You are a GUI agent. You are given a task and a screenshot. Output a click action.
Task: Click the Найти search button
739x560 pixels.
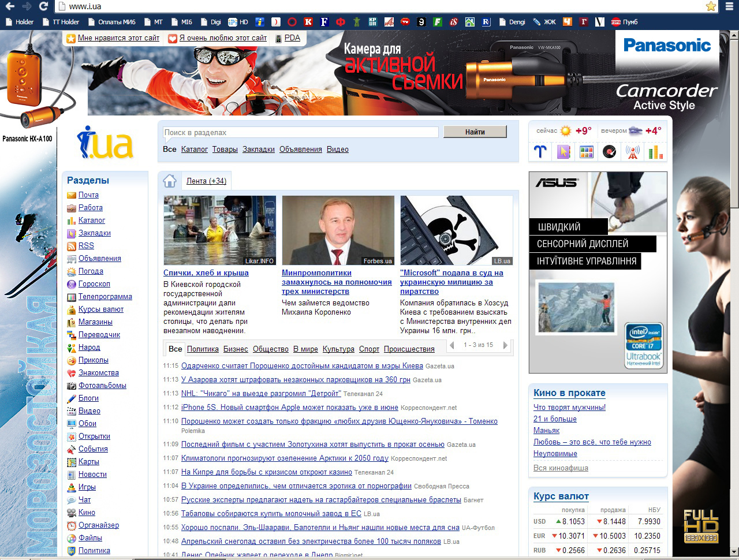(475, 132)
